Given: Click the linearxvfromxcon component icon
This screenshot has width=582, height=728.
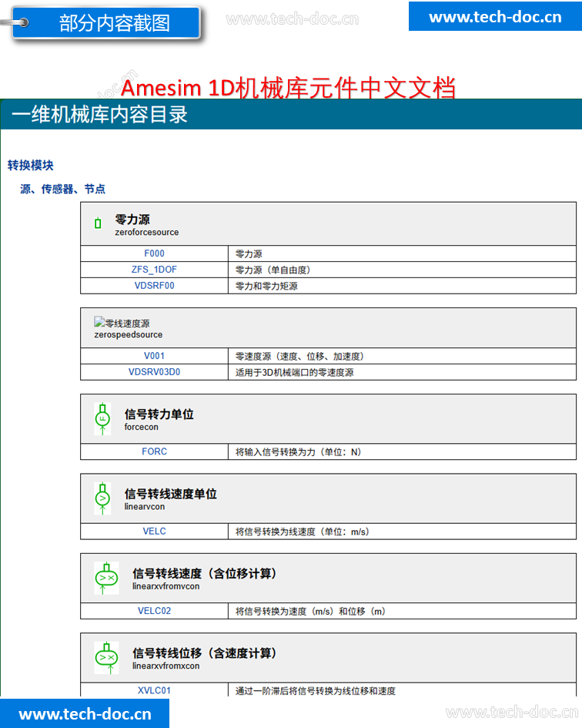Looking at the screenshot, I should pos(107,658).
